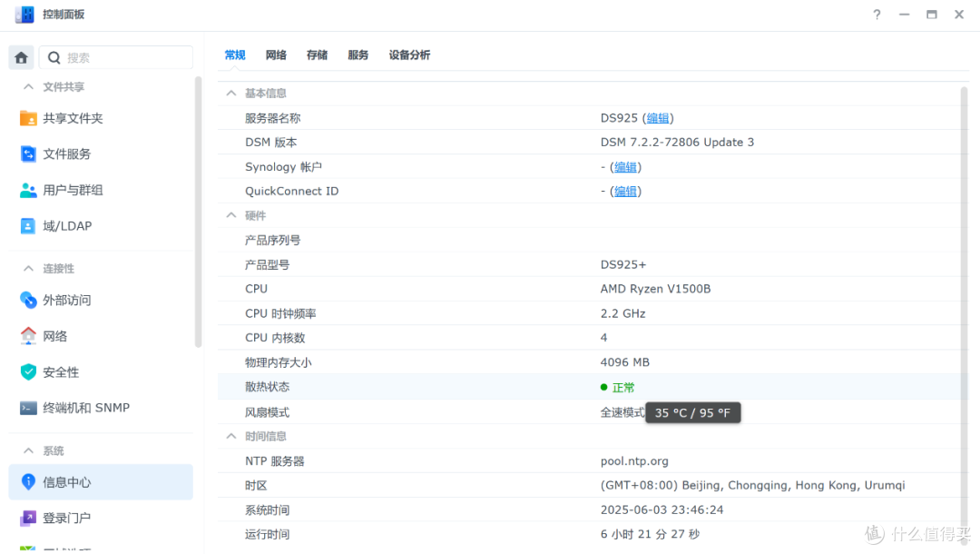Open 安全性 in sidebar
This screenshot has height=554, width=980.
point(61,372)
